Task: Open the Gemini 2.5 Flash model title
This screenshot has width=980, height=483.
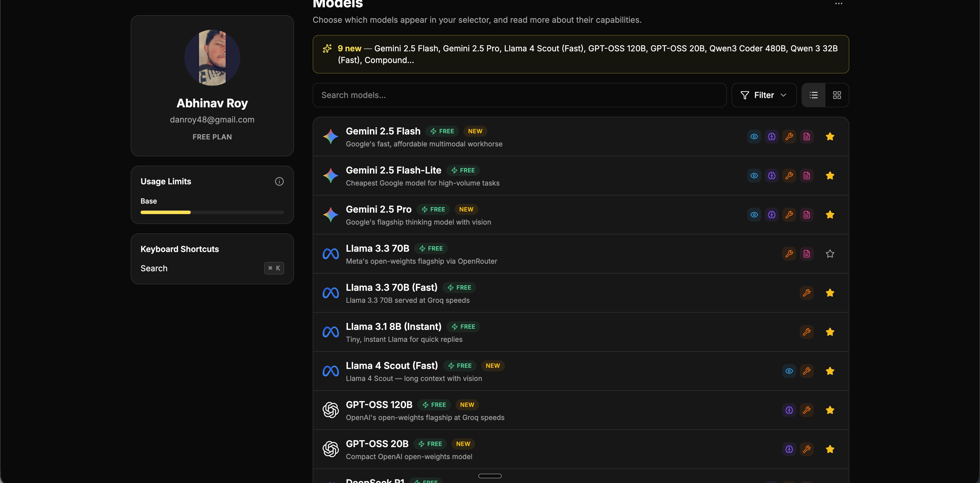Action: click(x=383, y=131)
